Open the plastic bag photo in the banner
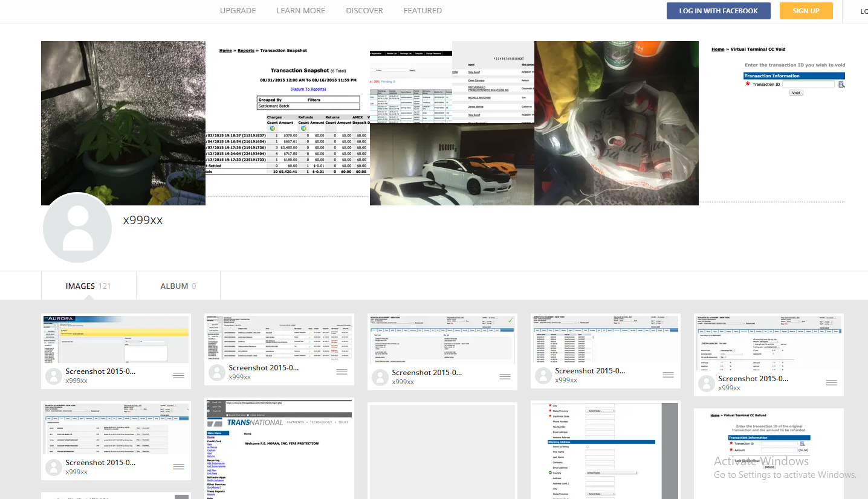The height and width of the screenshot is (499, 868). (617, 123)
